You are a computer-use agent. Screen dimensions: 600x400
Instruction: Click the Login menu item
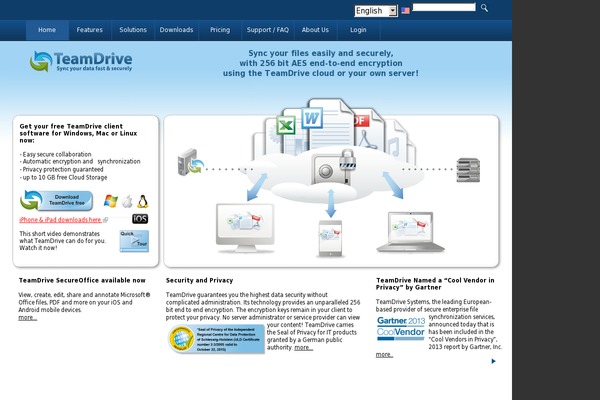point(358,30)
